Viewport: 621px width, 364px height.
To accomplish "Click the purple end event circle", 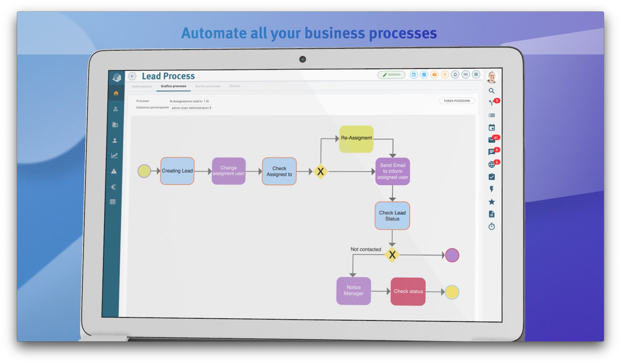I will (452, 255).
